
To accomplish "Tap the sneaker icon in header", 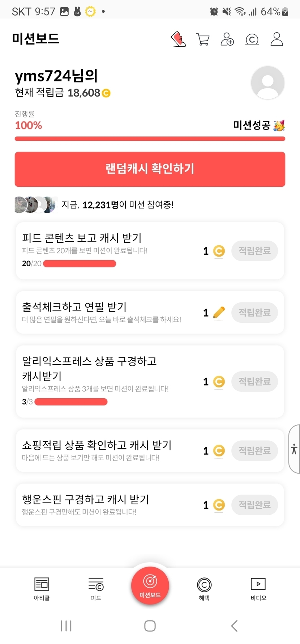I will [178, 39].
